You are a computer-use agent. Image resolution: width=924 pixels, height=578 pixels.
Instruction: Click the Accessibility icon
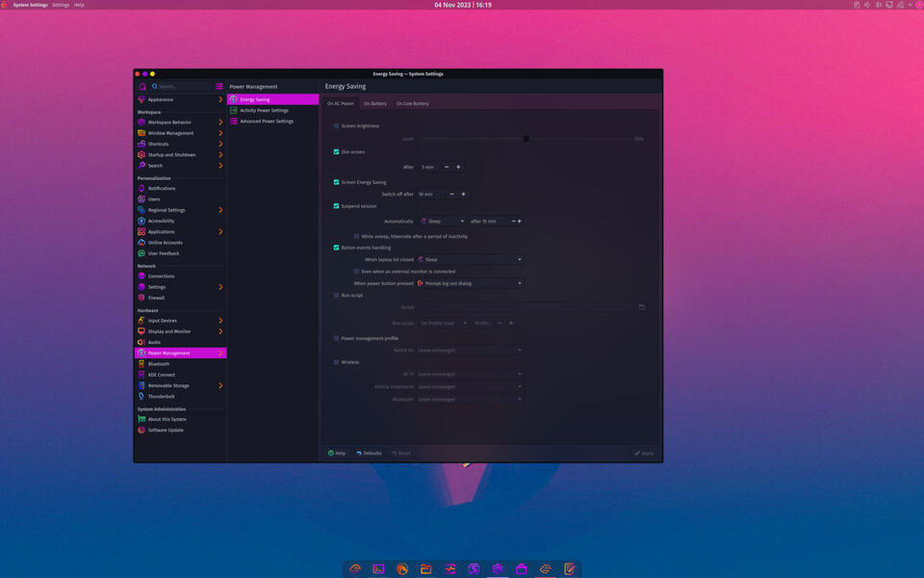(x=141, y=221)
